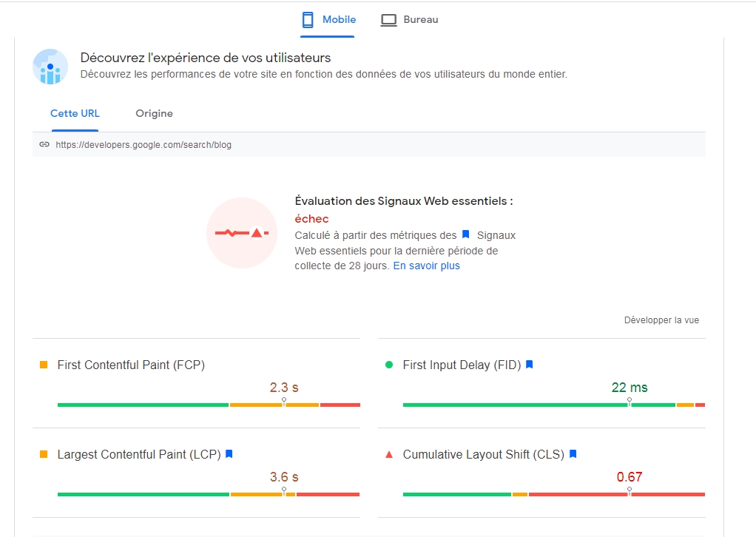Select the Origine tab
756x537 pixels.
pos(154,113)
